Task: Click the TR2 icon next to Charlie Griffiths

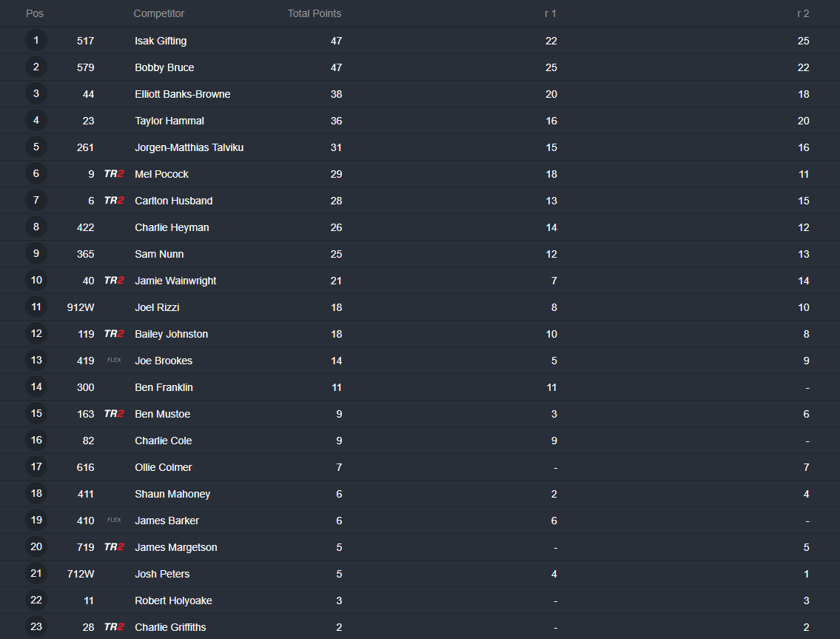Action: tap(114, 626)
